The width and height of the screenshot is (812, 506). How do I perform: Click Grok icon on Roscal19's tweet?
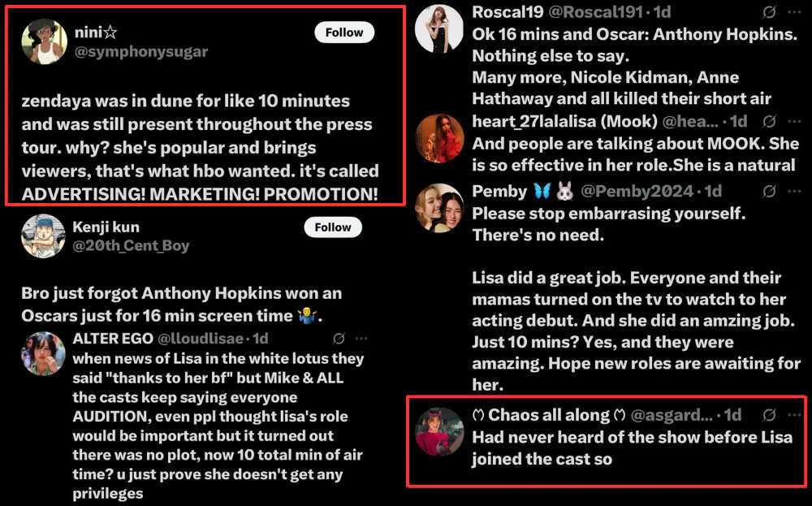[770, 11]
